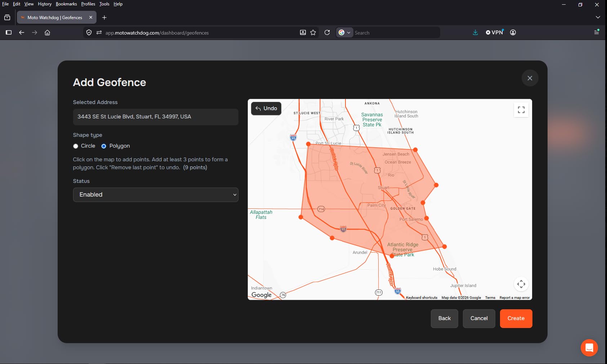Open the map Terms link
The width and height of the screenshot is (607, 364).
[x=490, y=298]
